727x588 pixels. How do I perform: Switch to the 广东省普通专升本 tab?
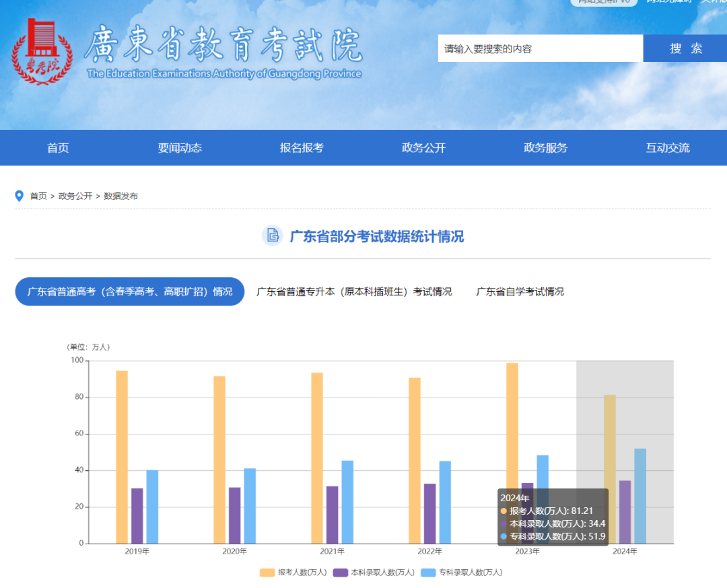[355, 291]
